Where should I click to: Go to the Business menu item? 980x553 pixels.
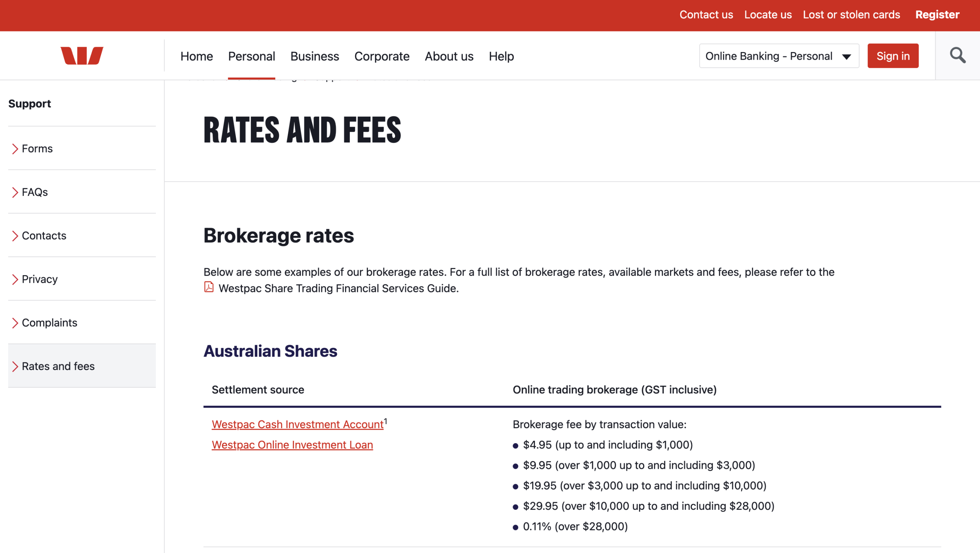pyautogui.click(x=315, y=56)
